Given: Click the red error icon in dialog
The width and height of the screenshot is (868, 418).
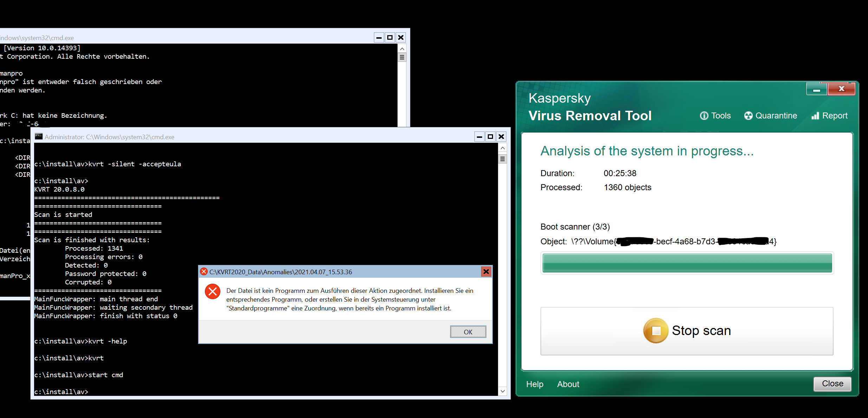Looking at the screenshot, I should click(213, 291).
